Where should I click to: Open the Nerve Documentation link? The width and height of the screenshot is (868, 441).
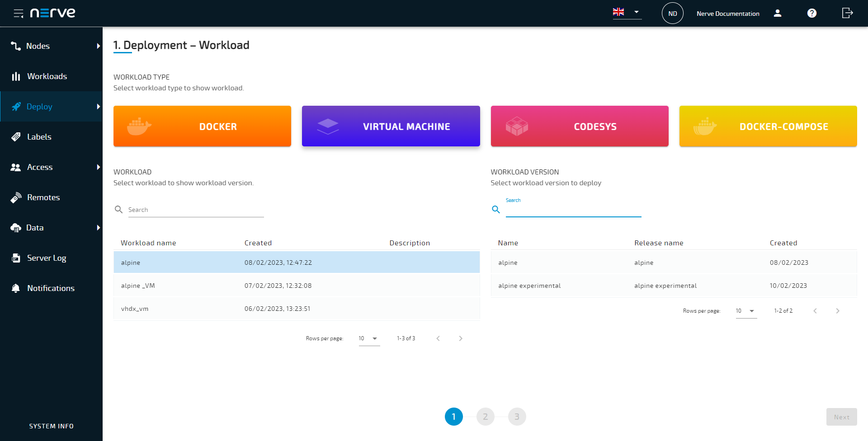click(728, 14)
